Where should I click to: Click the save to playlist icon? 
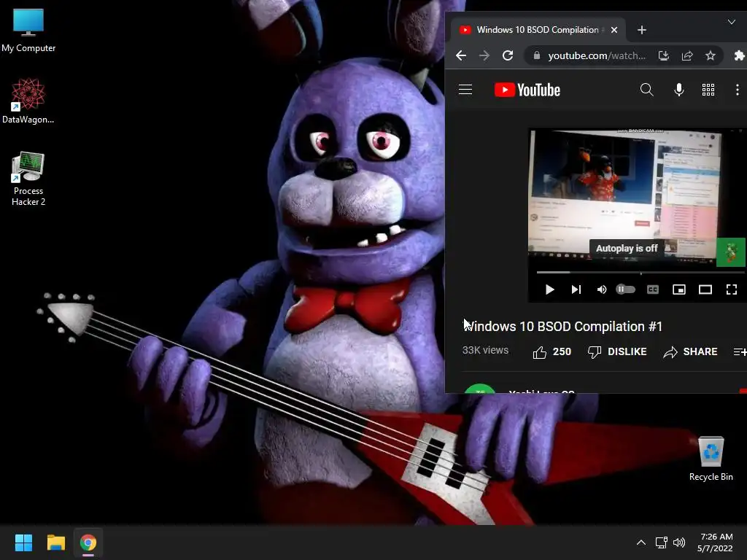coord(740,352)
